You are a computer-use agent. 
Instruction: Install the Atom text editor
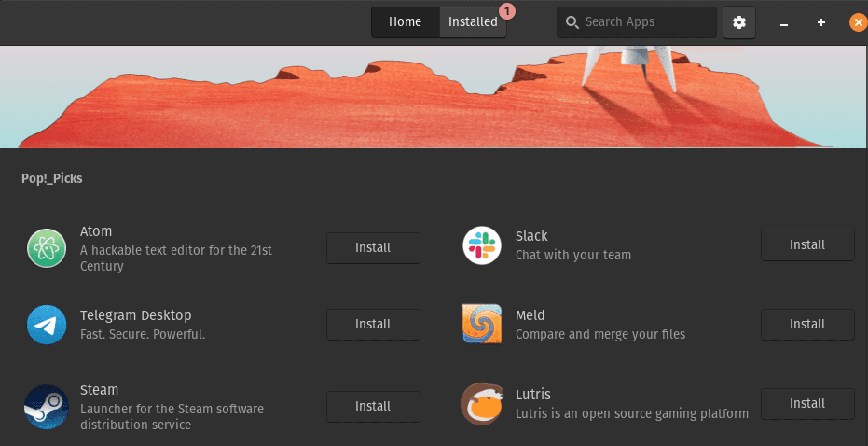[x=373, y=248]
